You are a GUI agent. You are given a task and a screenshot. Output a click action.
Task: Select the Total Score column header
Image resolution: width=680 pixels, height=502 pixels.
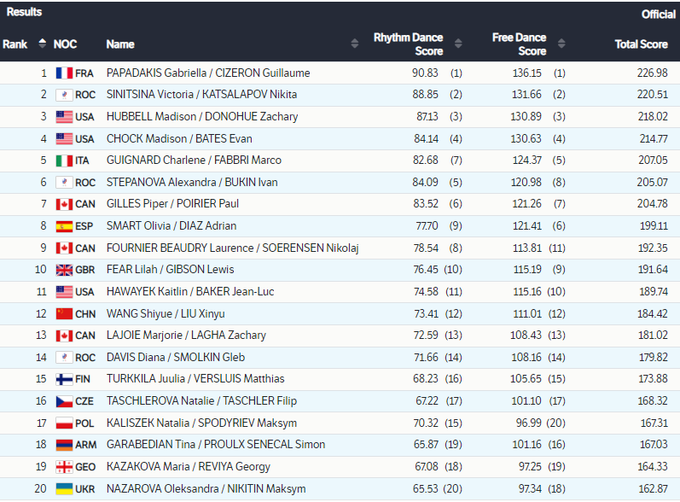coord(641,44)
